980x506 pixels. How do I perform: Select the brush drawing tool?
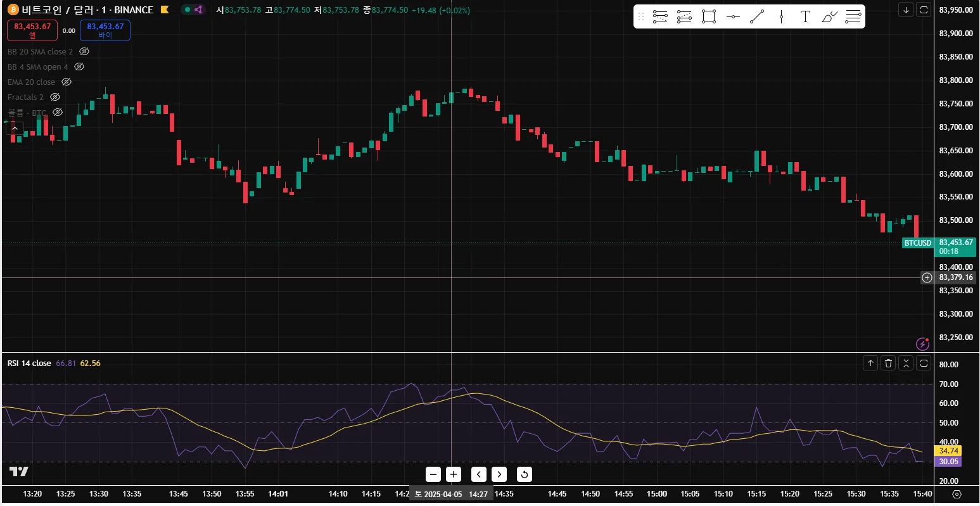click(829, 17)
